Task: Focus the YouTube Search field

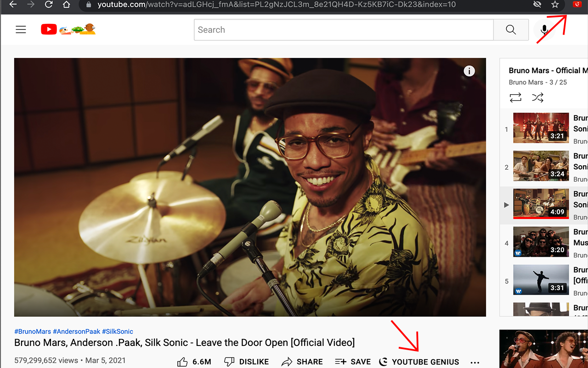Action: click(344, 30)
